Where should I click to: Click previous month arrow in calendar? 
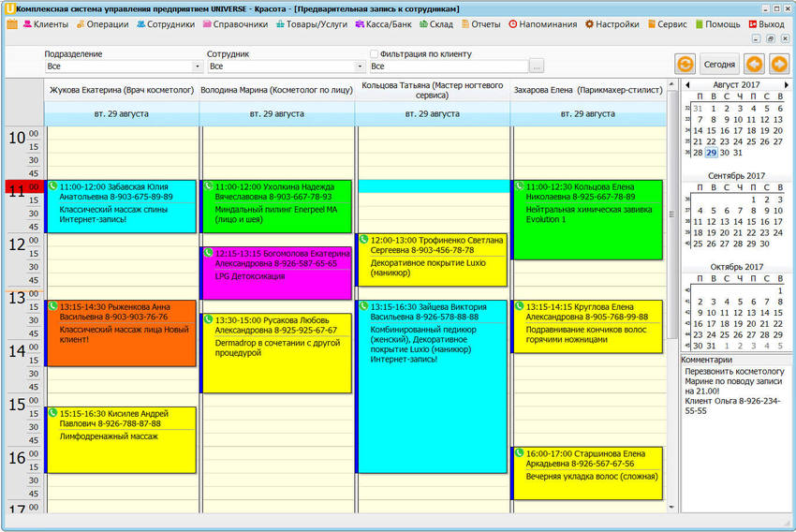(687, 85)
